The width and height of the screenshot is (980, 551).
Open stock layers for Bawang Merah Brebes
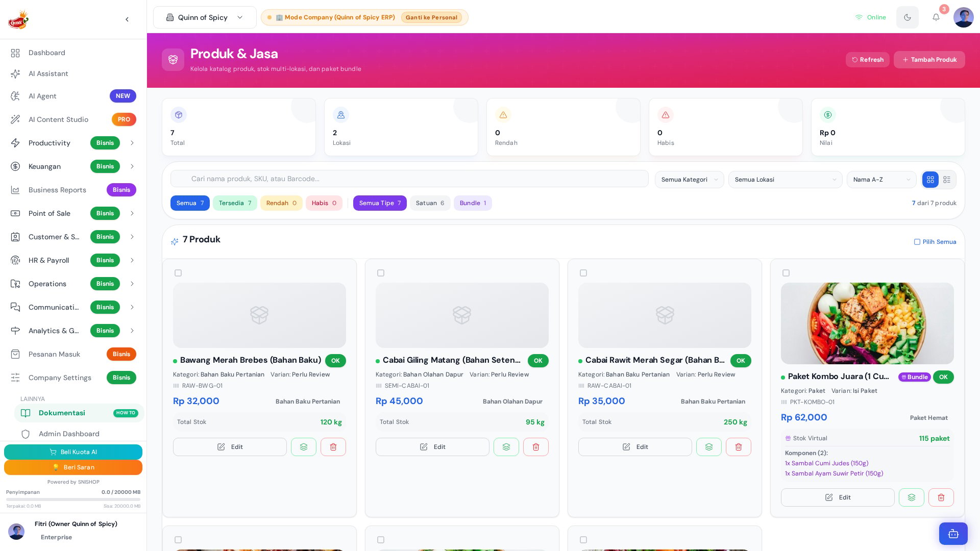click(304, 447)
